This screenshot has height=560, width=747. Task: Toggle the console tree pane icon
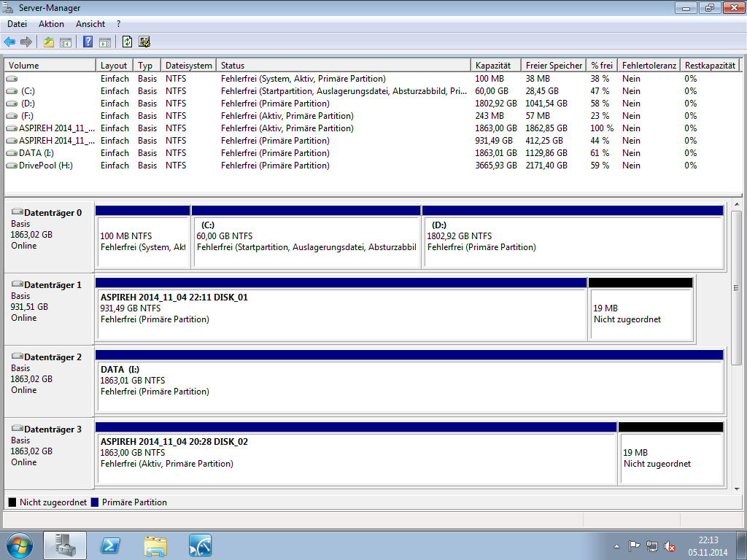[x=66, y=42]
